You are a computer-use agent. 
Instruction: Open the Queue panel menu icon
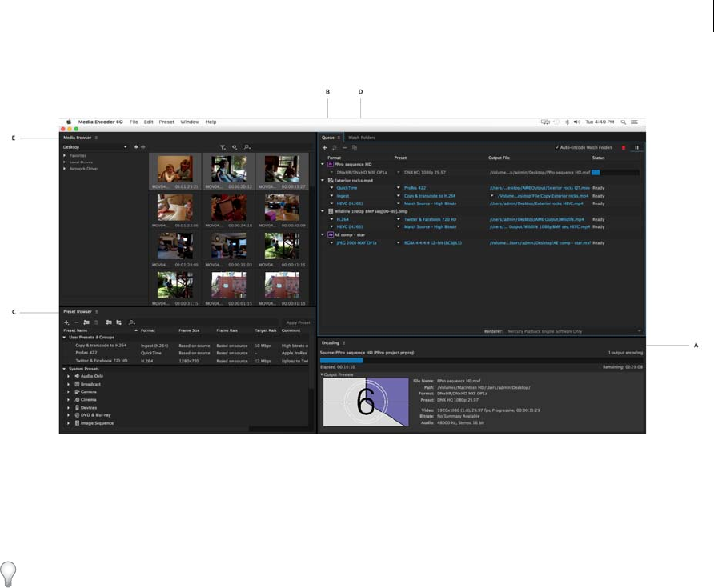pyautogui.click(x=339, y=138)
